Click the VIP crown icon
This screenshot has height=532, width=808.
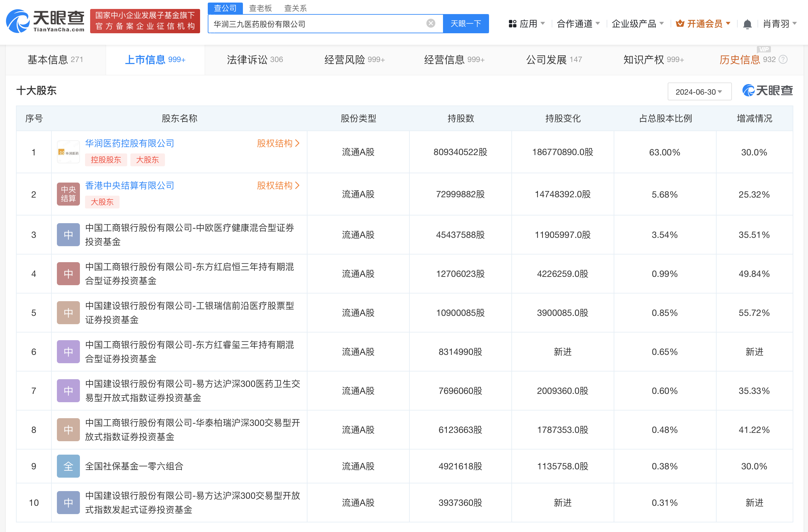tap(680, 23)
